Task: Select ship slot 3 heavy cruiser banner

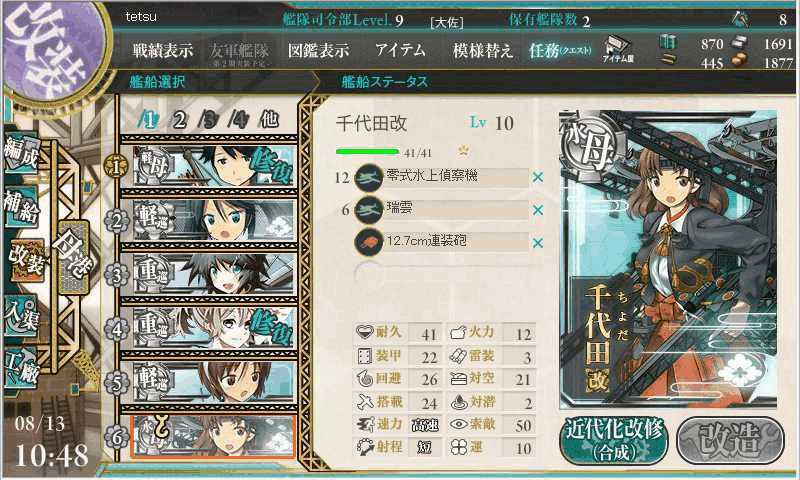Action: pos(214,275)
